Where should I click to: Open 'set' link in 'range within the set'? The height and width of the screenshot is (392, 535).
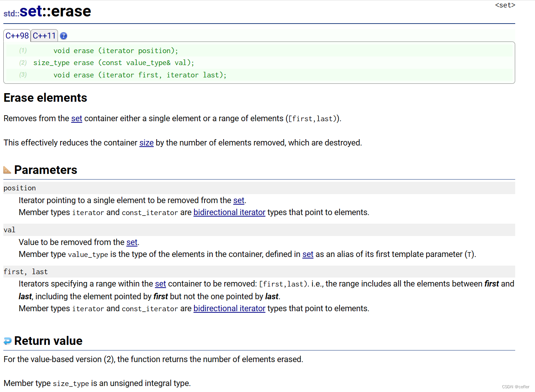click(160, 284)
